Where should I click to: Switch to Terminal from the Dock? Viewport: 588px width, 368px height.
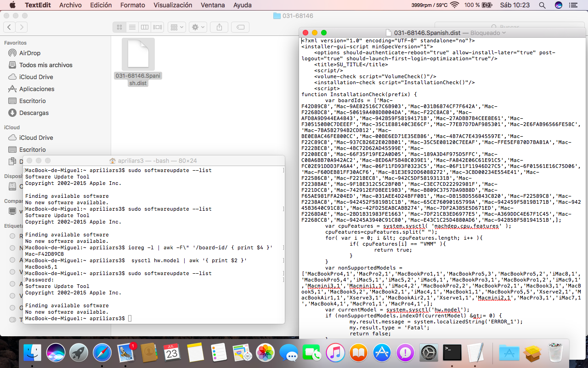452,353
